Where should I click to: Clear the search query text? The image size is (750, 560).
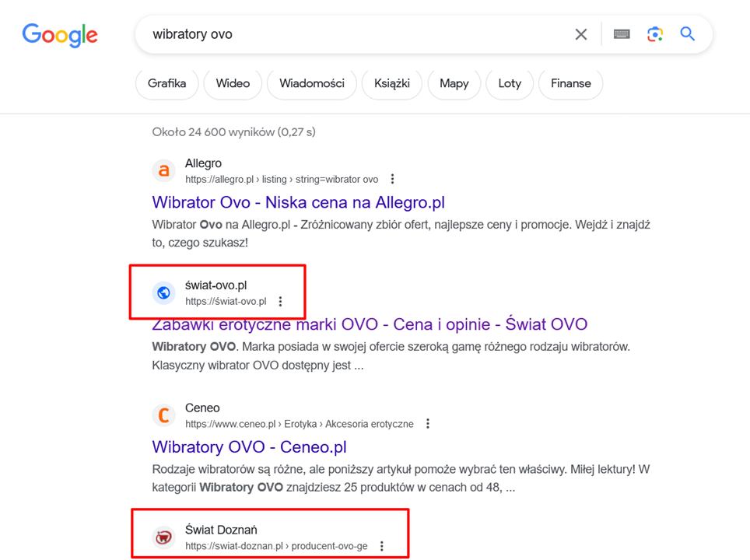pos(580,34)
